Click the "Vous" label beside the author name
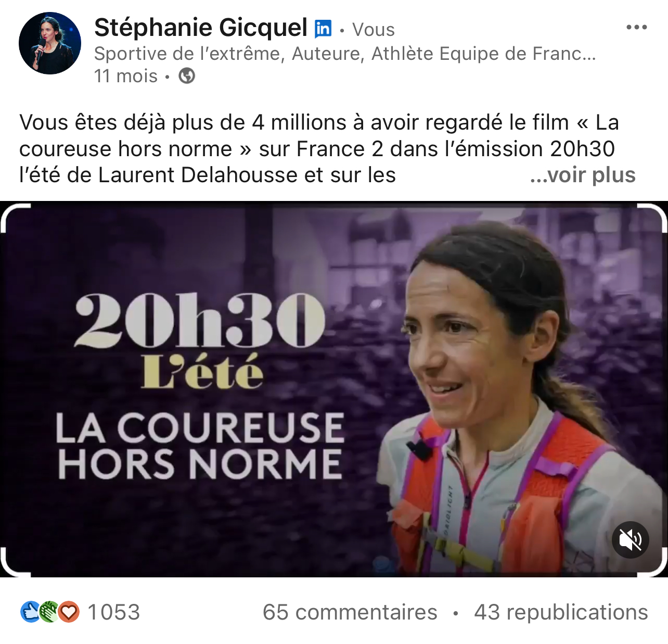668x644 pixels. click(374, 30)
